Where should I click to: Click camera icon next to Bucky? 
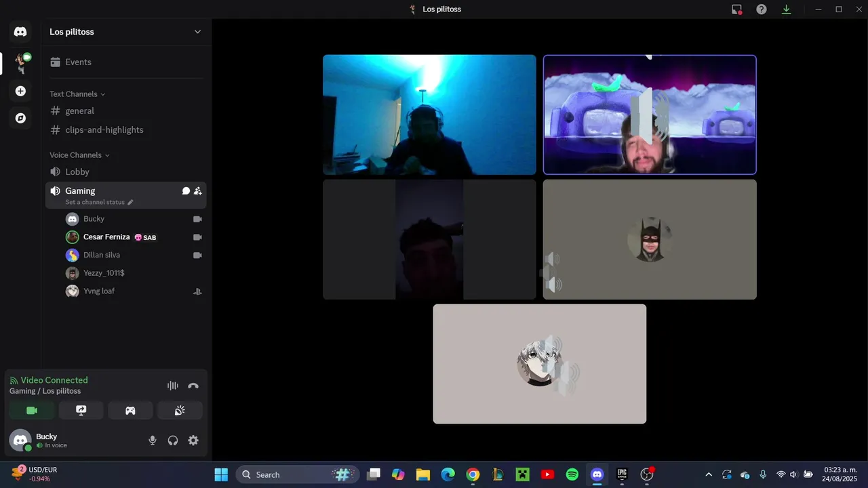tap(197, 220)
